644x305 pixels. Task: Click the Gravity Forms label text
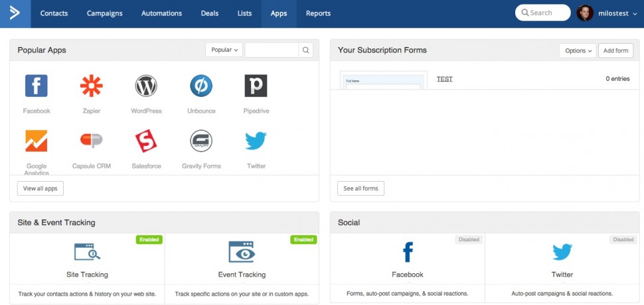[x=201, y=166]
